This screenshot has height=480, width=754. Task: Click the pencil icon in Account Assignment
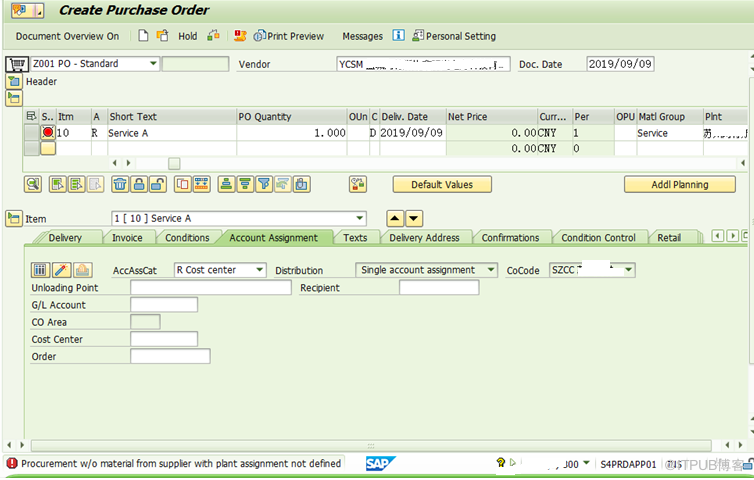pos(61,270)
